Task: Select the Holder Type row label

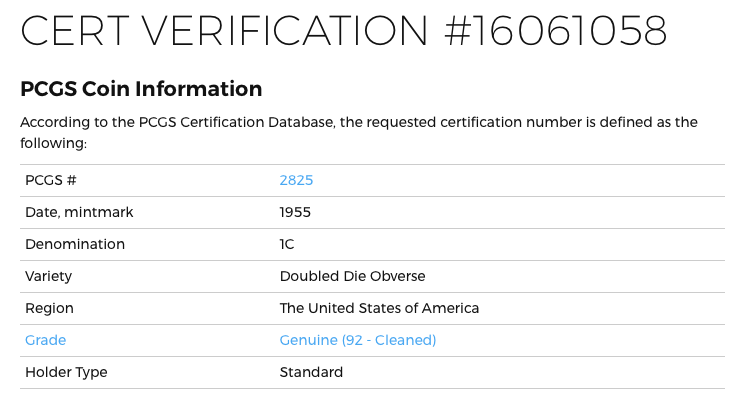Action: pyautogui.click(x=66, y=372)
